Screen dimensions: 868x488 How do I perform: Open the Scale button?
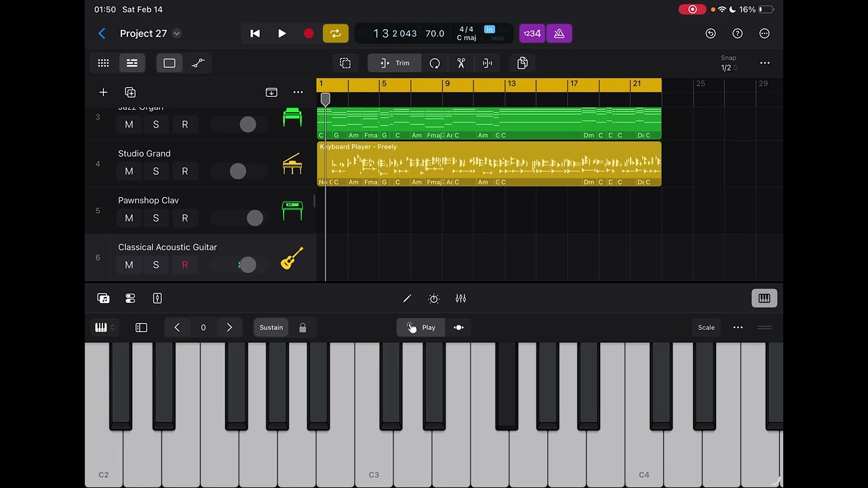point(707,327)
